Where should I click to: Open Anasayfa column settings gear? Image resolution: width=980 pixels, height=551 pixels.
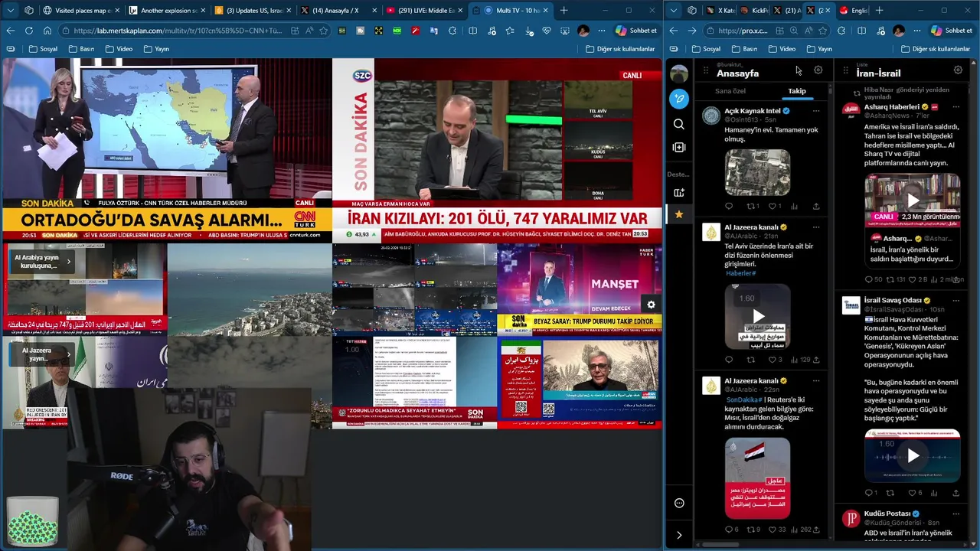click(818, 70)
